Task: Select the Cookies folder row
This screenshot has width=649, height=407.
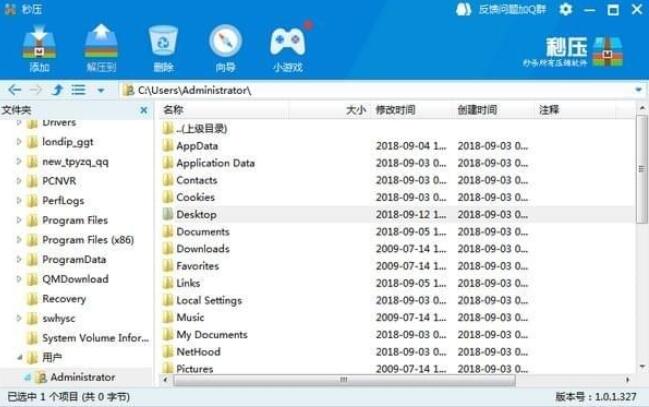Action: (x=397, y=197)
